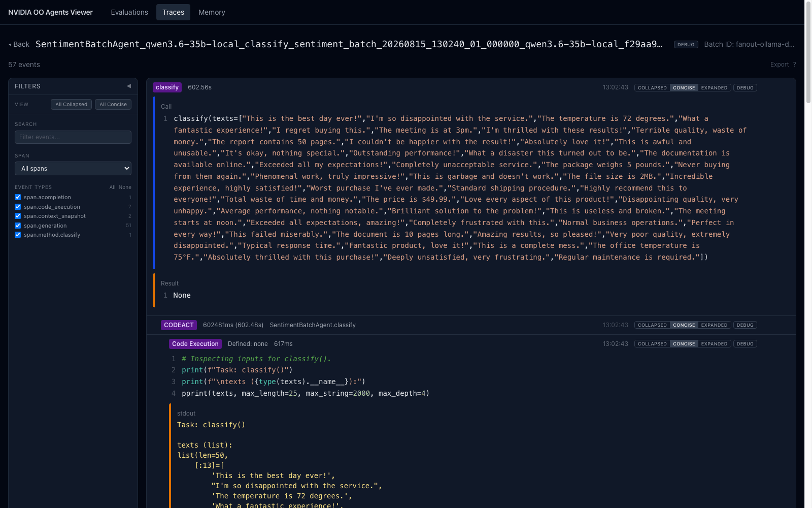This screenshot has width=812, height=508.
Task: Collapse the CODEACT row
Action: tap(652, 325)
